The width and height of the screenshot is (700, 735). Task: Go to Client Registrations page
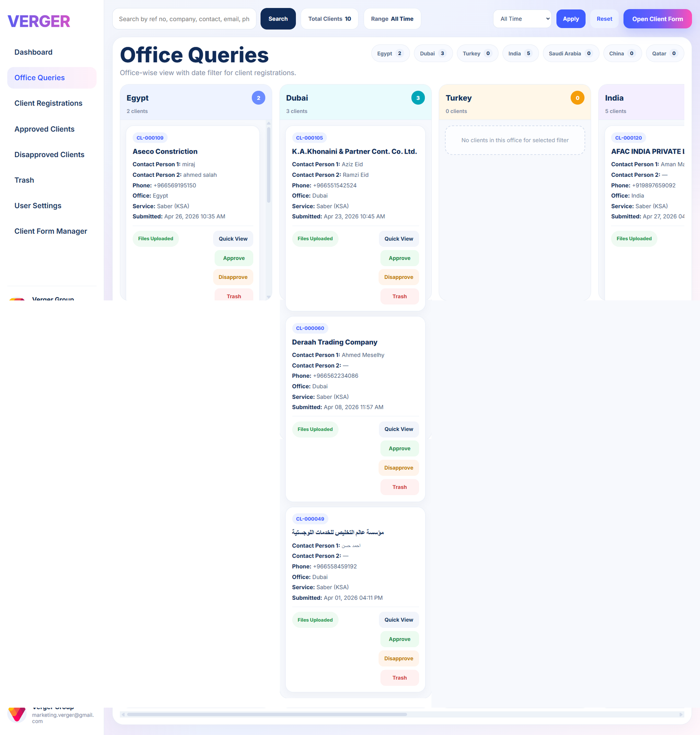pos(52,103)
